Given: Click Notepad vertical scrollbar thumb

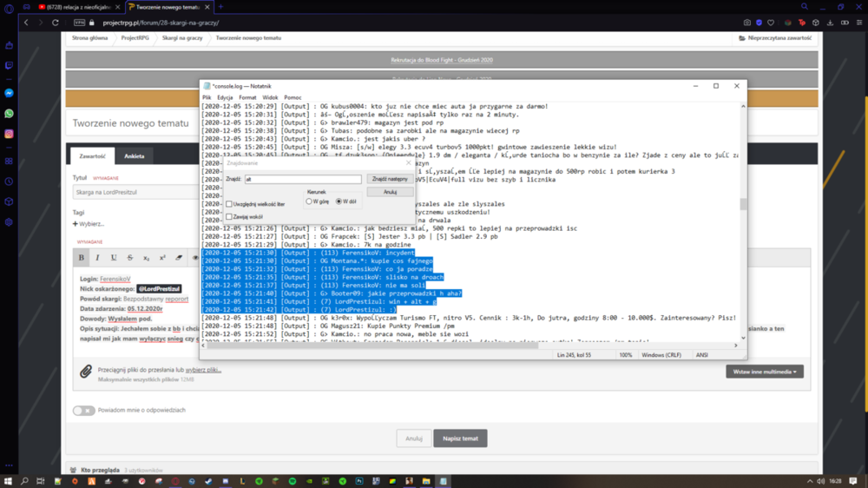Looking at the screenshot, I should 743,204.
